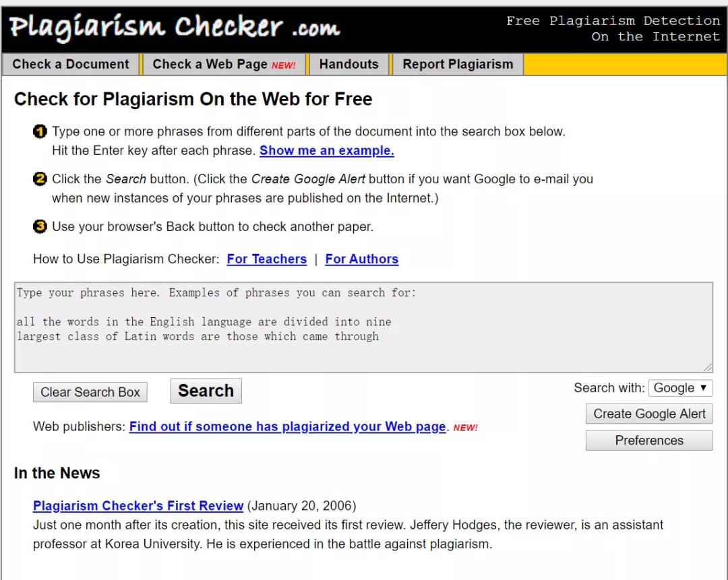Click the 'Search with:' label

pos(609,388)
